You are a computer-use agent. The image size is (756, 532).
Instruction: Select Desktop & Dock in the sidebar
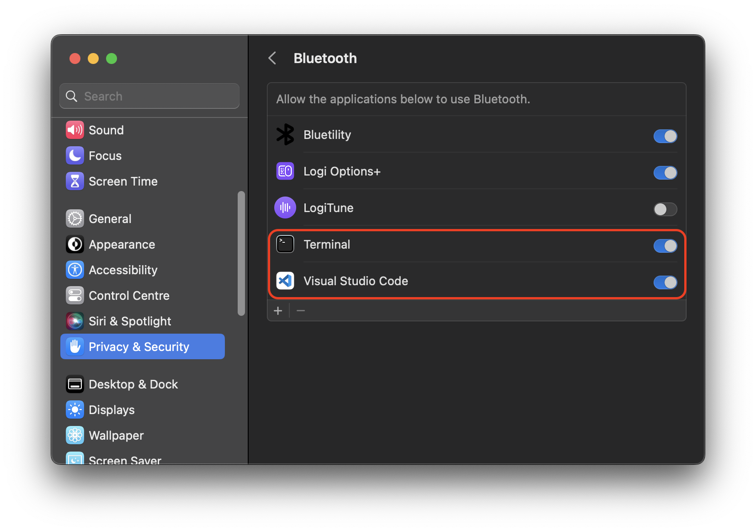click(133, 384)
